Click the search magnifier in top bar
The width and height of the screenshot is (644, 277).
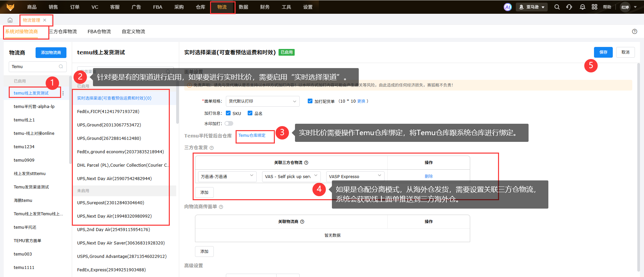click(x=557, y=7)
